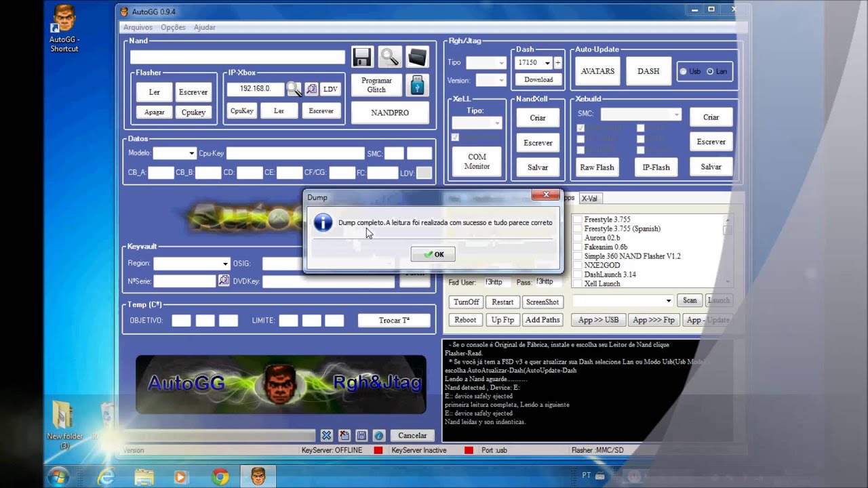Expand the Modelo dropdown in Datos

tap(192, 153)
